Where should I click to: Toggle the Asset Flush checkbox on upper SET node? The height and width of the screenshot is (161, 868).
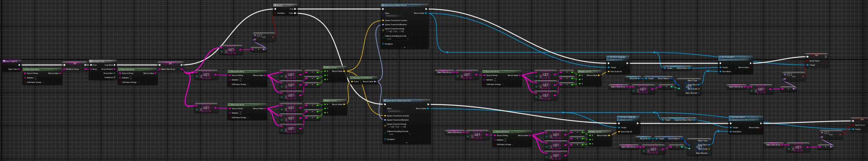[807, 61]
